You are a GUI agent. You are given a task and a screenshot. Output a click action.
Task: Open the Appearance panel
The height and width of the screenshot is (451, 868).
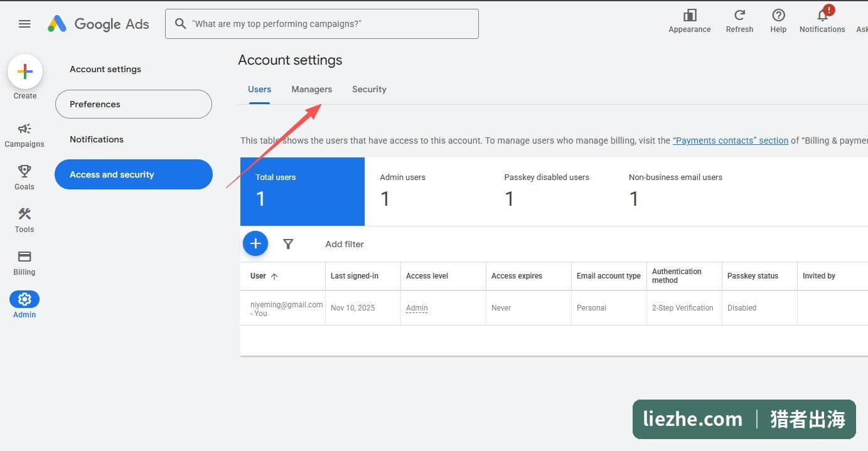click(x=690, y=21)
